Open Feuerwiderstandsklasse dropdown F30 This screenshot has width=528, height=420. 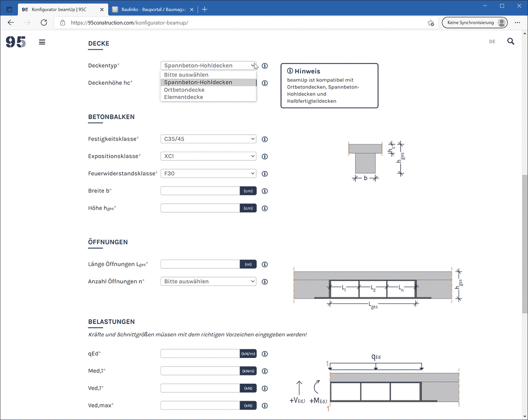point(208,173)
